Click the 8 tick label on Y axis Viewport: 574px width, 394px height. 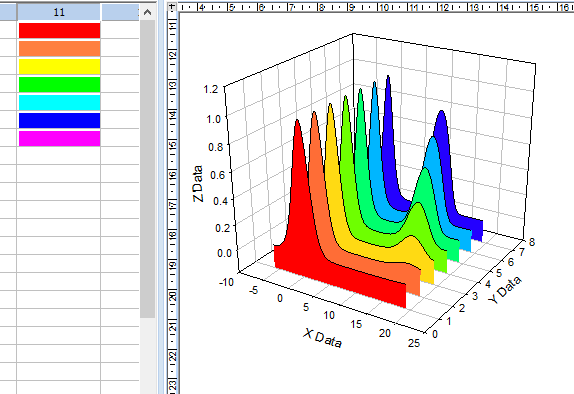click(x=532, y=242)
